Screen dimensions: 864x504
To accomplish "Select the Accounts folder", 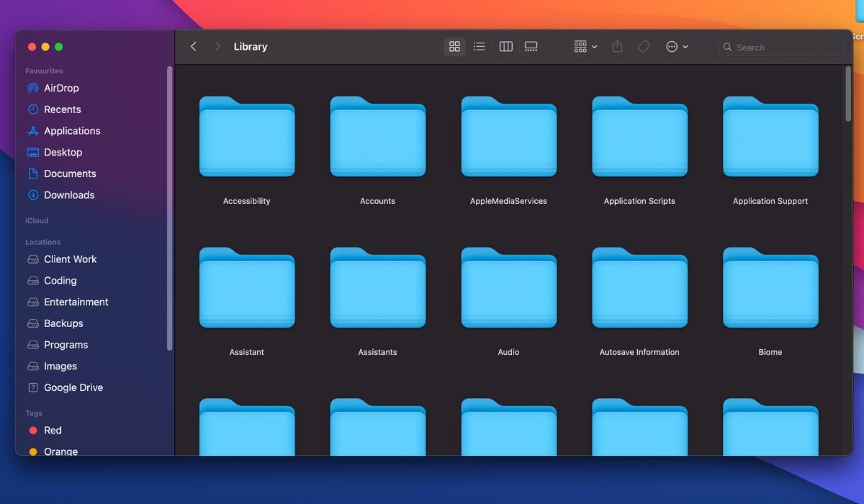I will click(x=378, y=137).
